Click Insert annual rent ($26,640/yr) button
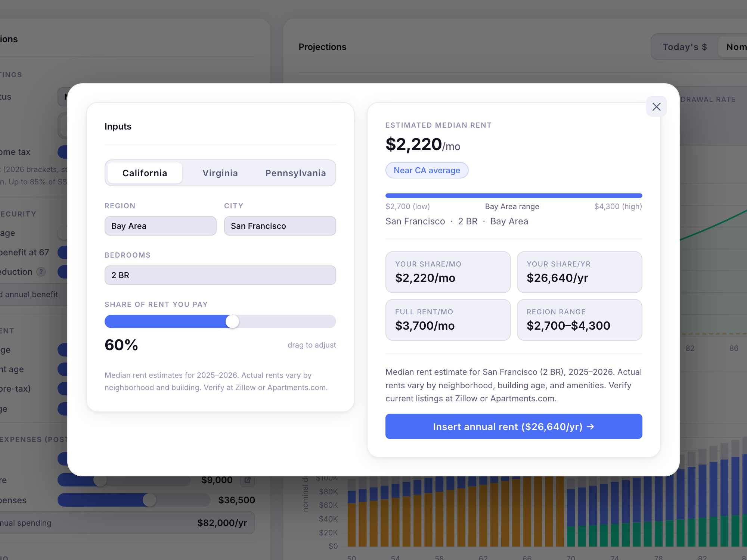 pos(514,426)
